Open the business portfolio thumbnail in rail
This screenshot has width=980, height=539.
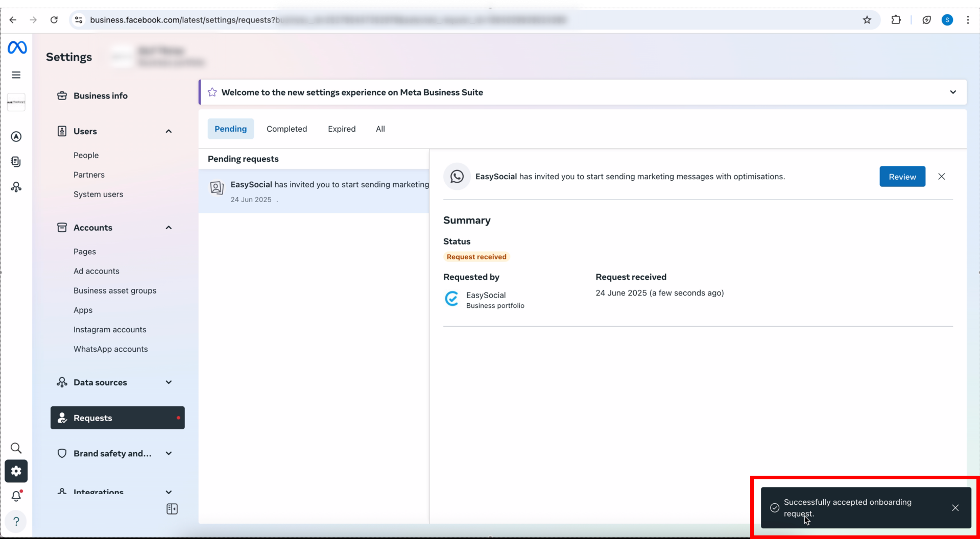coord(16,102)
